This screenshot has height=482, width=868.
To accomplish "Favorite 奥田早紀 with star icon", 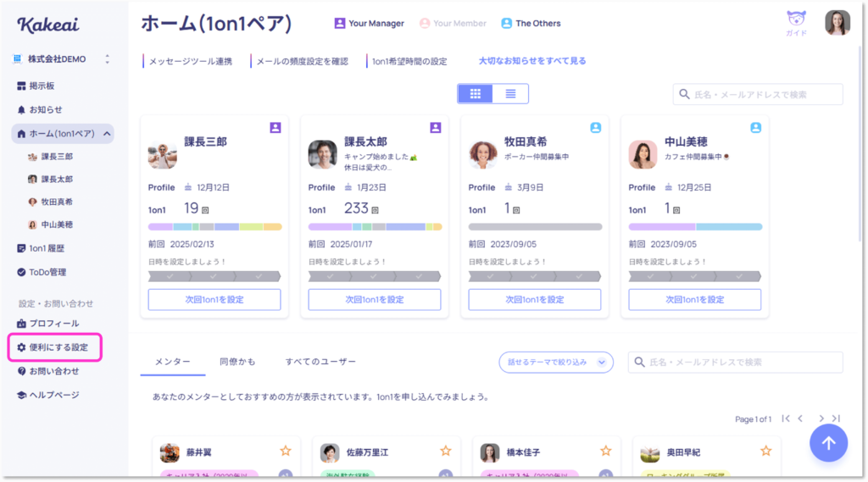I will 766,451.
